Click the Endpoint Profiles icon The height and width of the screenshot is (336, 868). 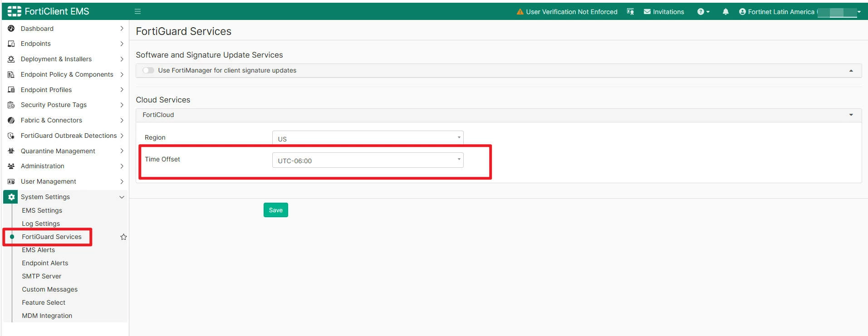click(x=11, y=90)
